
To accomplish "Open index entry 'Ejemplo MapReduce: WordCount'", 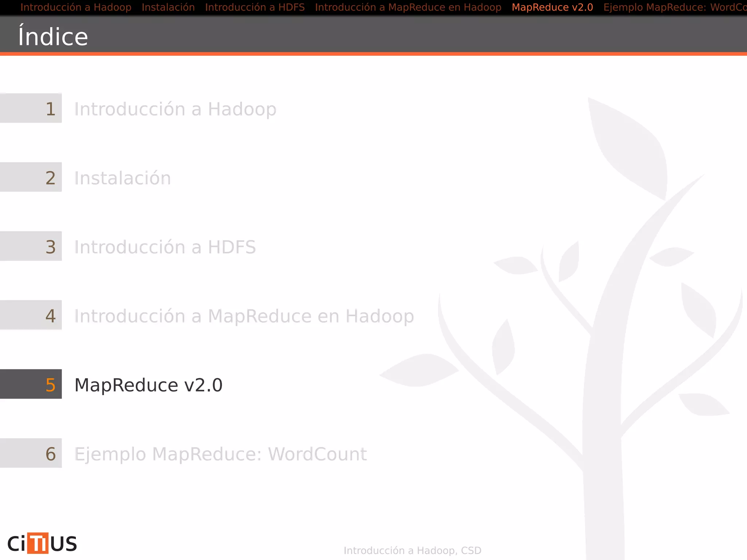I will tap(221, 454).
